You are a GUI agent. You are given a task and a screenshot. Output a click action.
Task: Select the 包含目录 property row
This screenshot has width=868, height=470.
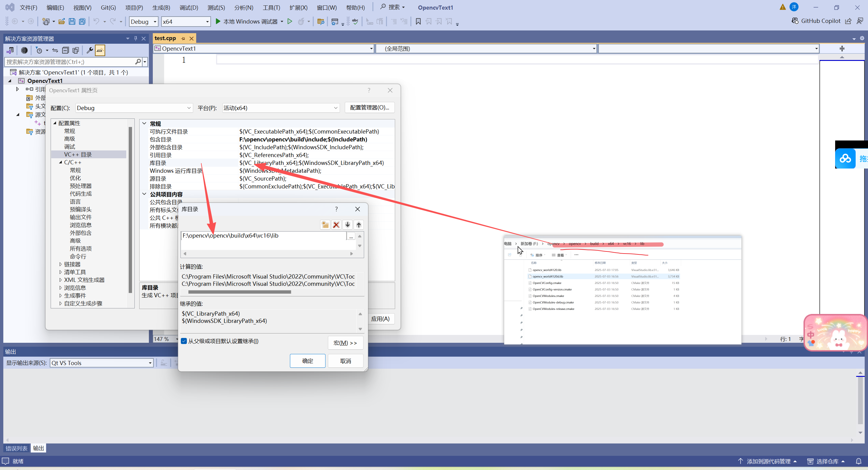click(x=272, y=139)
